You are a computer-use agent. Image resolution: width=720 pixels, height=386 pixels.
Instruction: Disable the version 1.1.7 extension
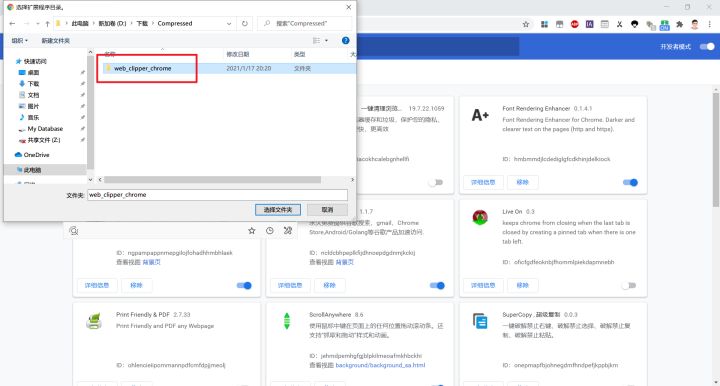(x=437, y=285)
